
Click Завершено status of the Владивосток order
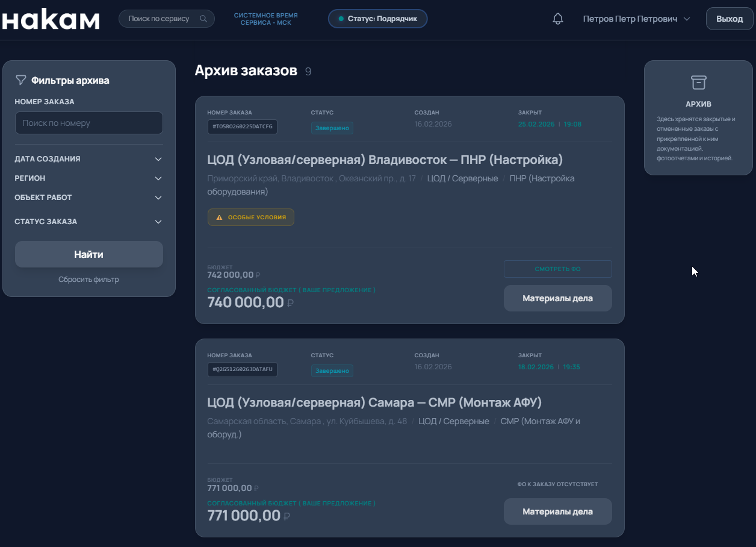coord(332,128)
